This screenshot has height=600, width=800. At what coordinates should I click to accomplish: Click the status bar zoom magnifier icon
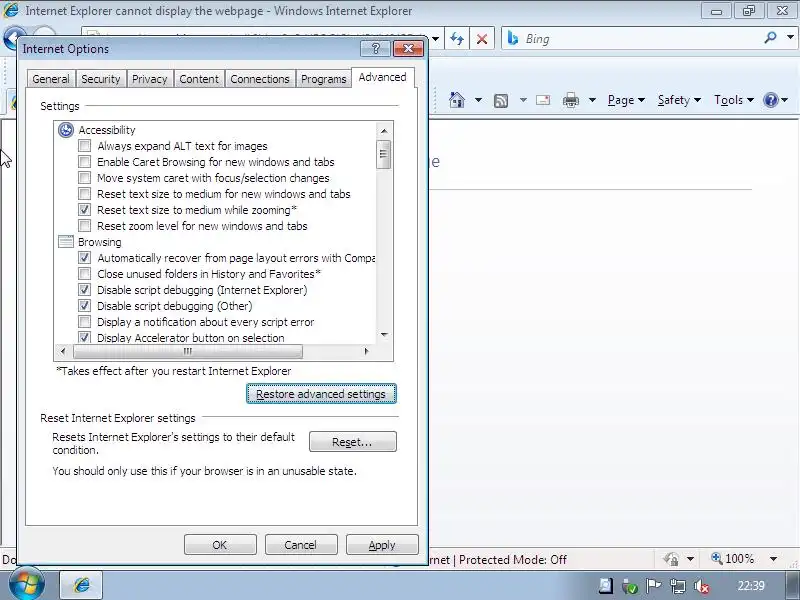[717, 558]
